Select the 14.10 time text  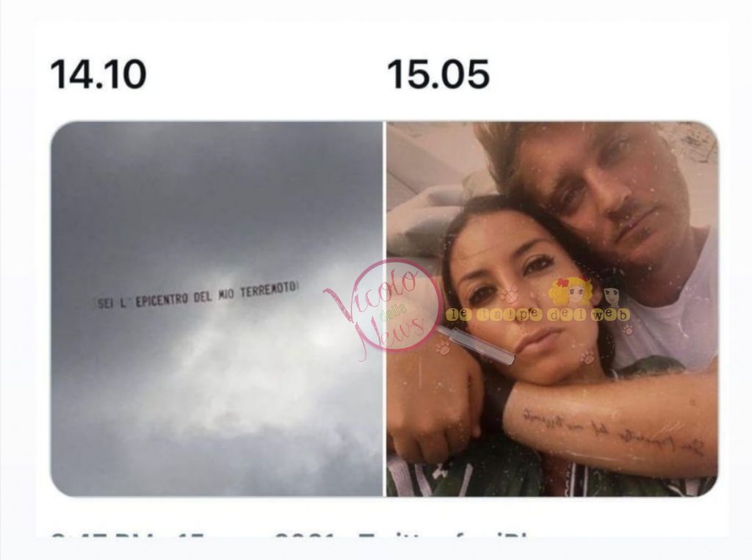click(98, 74)
